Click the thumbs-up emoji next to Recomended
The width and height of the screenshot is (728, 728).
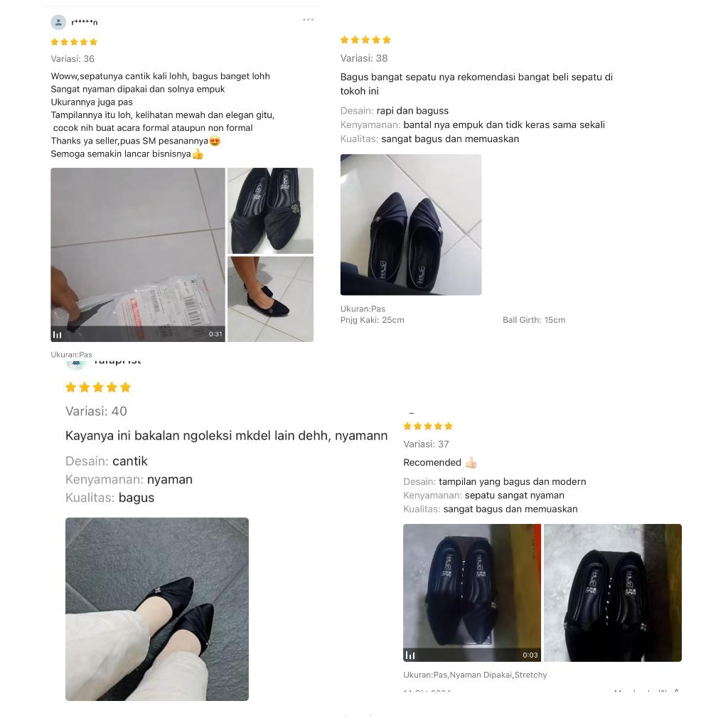click(471, 462)
